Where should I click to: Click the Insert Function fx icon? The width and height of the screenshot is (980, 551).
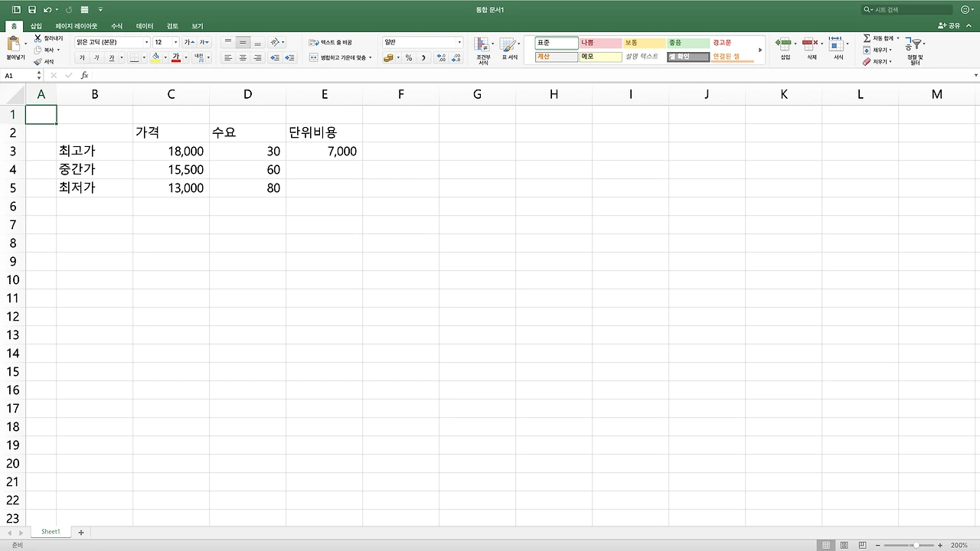[85, 76]
